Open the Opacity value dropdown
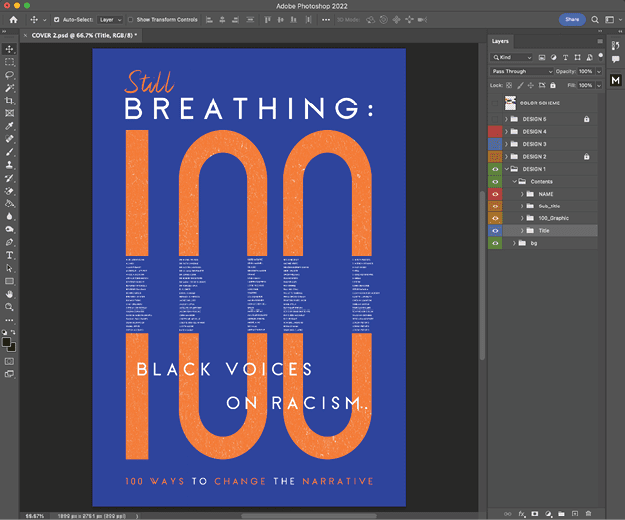This screenshot has width=625, height=520. point(599,71)
